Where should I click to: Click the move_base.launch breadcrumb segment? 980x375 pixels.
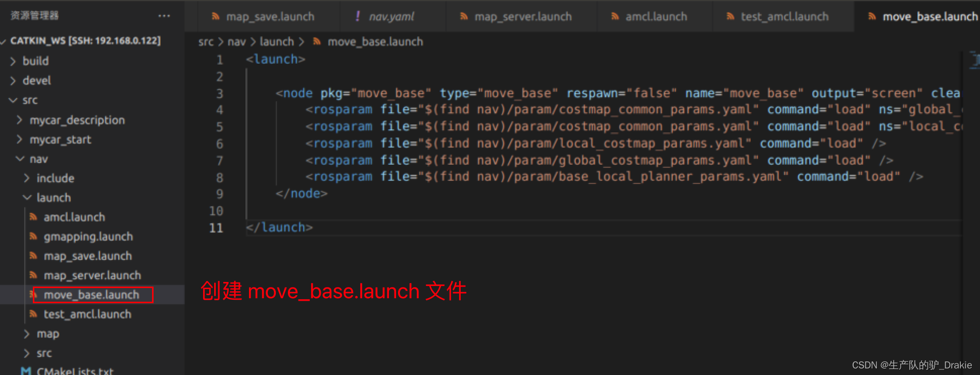375,42
